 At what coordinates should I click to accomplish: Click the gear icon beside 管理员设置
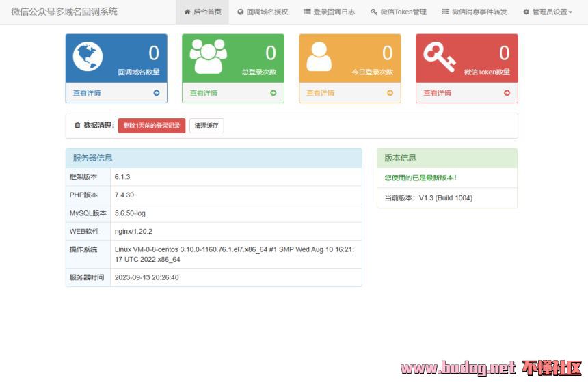pyautogui.click(x=526, y=12)
